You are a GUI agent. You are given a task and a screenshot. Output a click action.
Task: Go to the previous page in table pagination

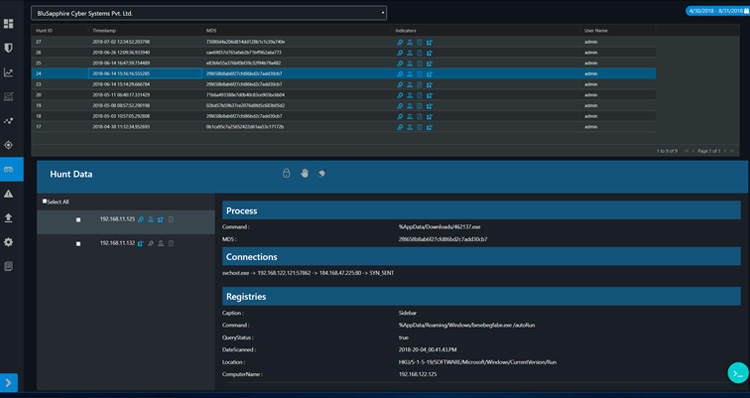coord(693,151)
